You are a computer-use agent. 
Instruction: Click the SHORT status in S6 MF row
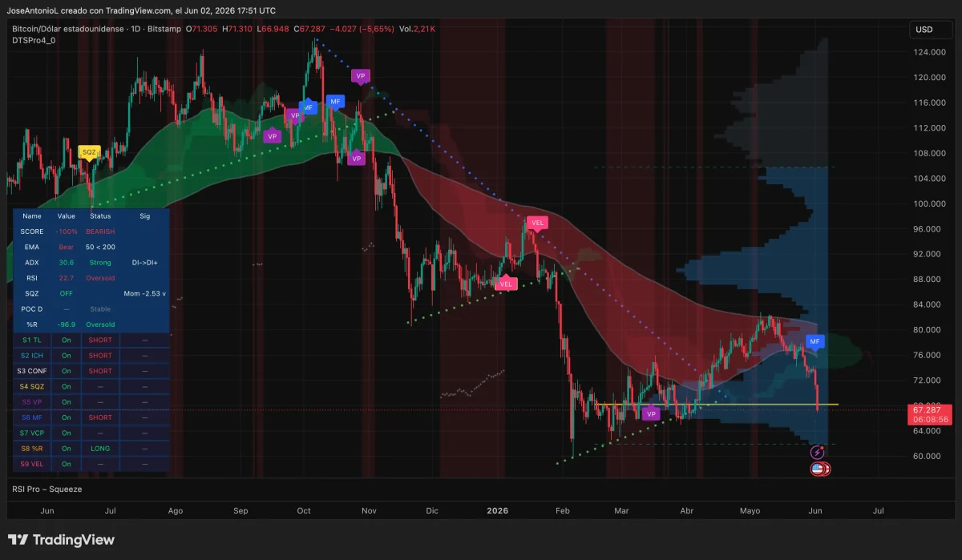(x=100, y=417)
